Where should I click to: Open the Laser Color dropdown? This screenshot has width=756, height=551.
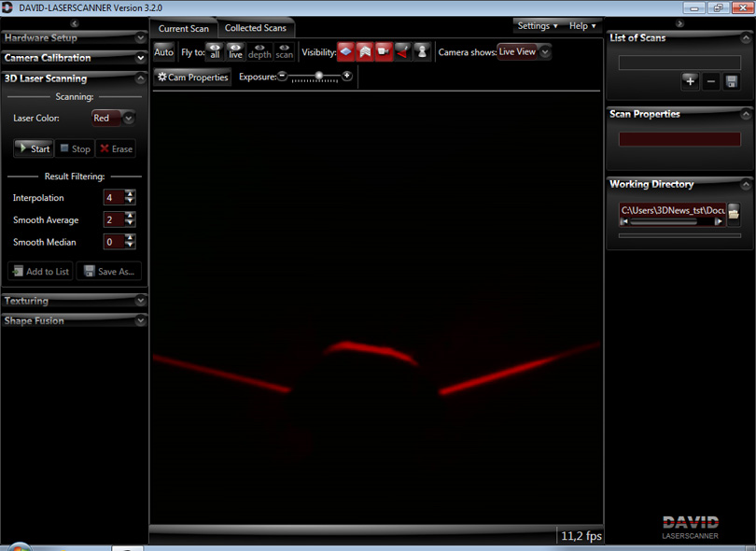click(114, 119)
